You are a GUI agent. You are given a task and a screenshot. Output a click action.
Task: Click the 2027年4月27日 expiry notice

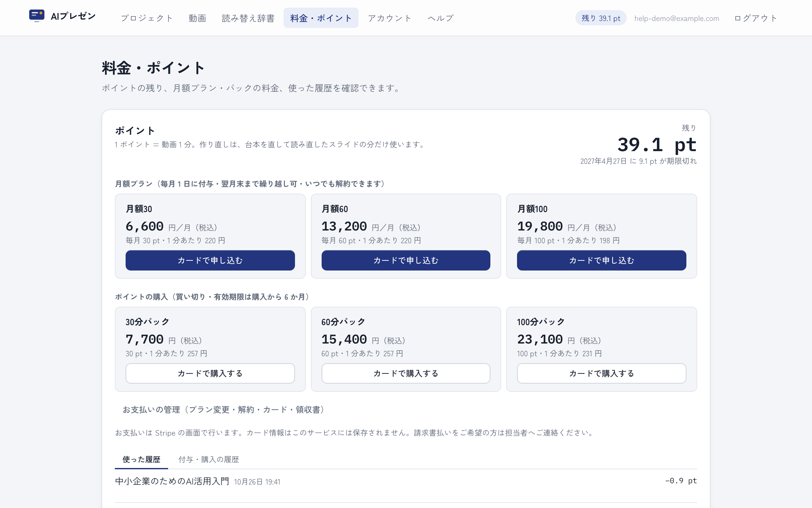638,161
